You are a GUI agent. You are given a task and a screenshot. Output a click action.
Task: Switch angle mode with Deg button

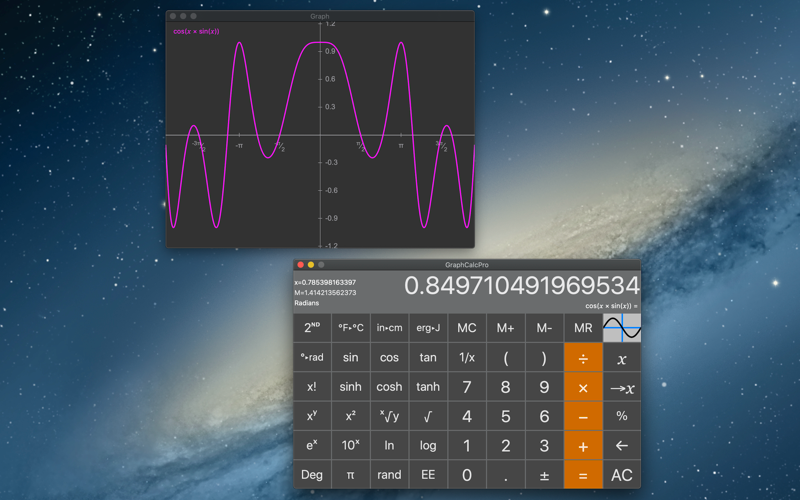click(x=312, y=475)
